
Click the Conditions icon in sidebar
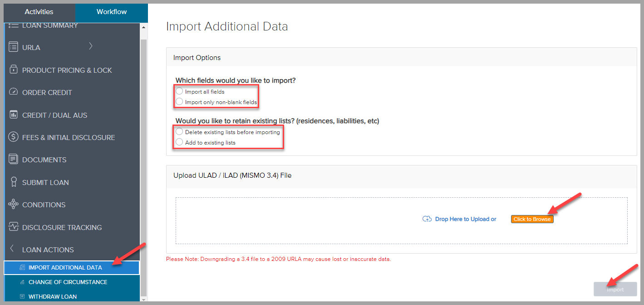pyautogui.click(x=13, y=205)
